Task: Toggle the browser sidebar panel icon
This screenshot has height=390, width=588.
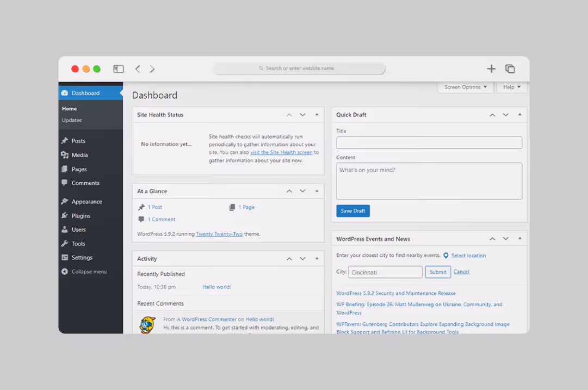Action: [x=119, y=69]
